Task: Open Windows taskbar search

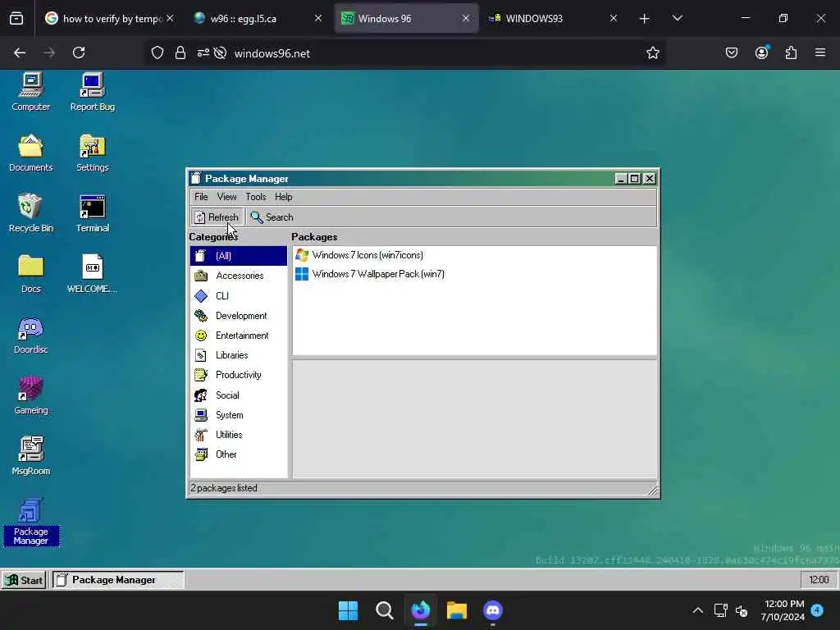Action: click(x=384, y=610)
